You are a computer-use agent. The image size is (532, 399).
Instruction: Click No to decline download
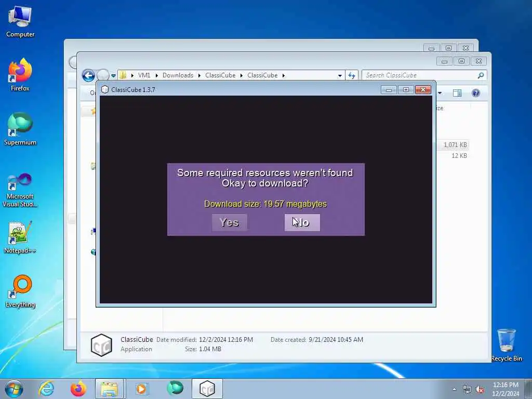pos(302,222)
